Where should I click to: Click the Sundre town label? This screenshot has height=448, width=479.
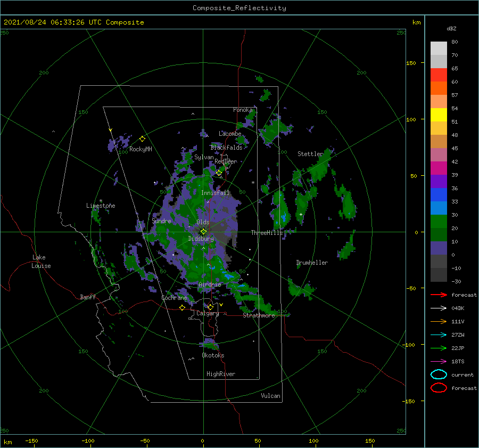(x=161, y=221)
